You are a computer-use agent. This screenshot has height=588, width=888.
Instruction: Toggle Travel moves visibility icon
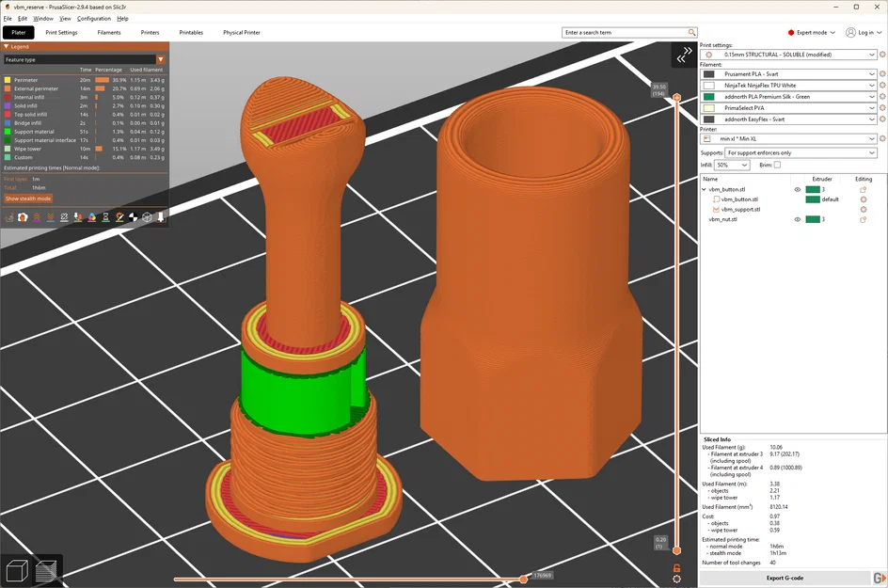click(x=9, y=217)
